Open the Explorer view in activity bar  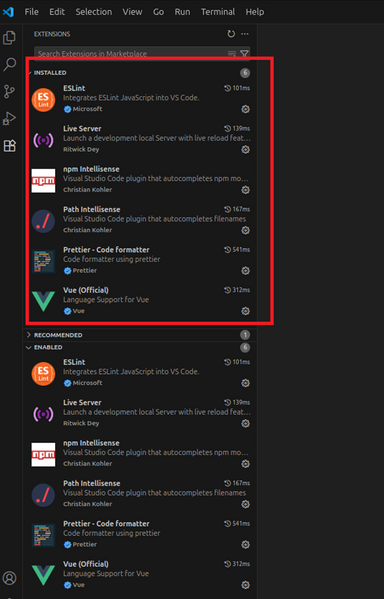pyautogui.click(x=10, y=37)
